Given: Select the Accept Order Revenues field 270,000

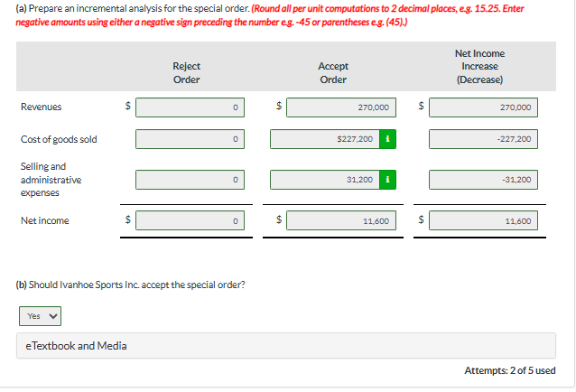Looking at the screenshot, I should click(341, 107).
